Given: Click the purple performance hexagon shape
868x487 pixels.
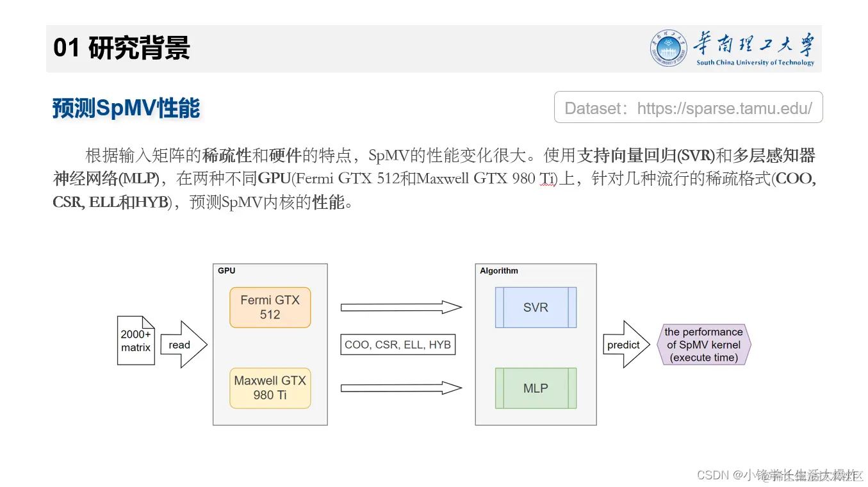Looking at the screenshot, I should click(x=703, y=344).
